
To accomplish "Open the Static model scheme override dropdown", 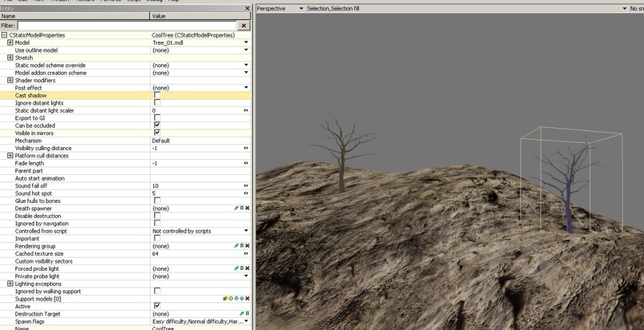I will point(246,66).
